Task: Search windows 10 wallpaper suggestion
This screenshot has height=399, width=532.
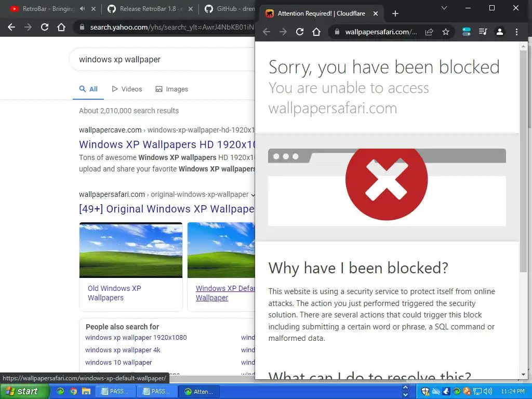Action: coord(118,363)
